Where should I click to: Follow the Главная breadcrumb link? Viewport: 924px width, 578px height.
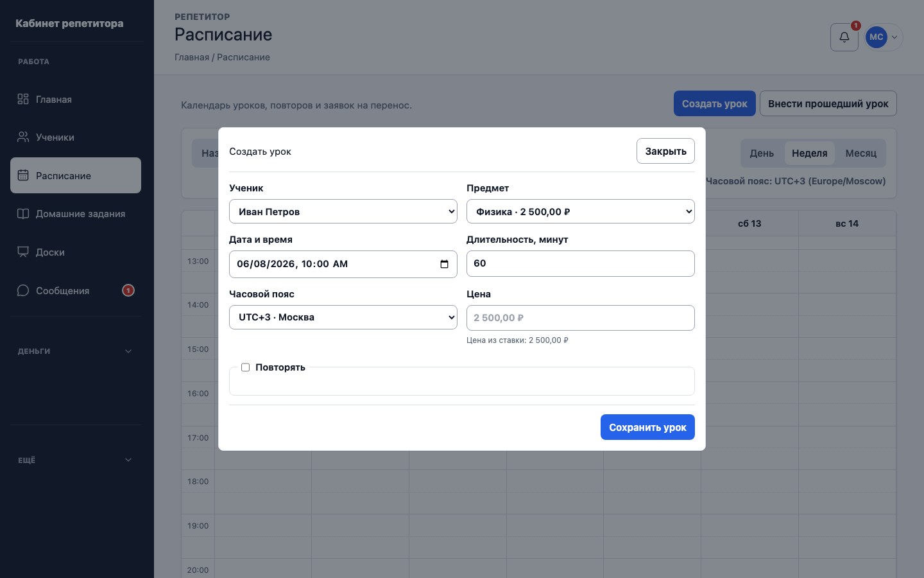point(192,57)
